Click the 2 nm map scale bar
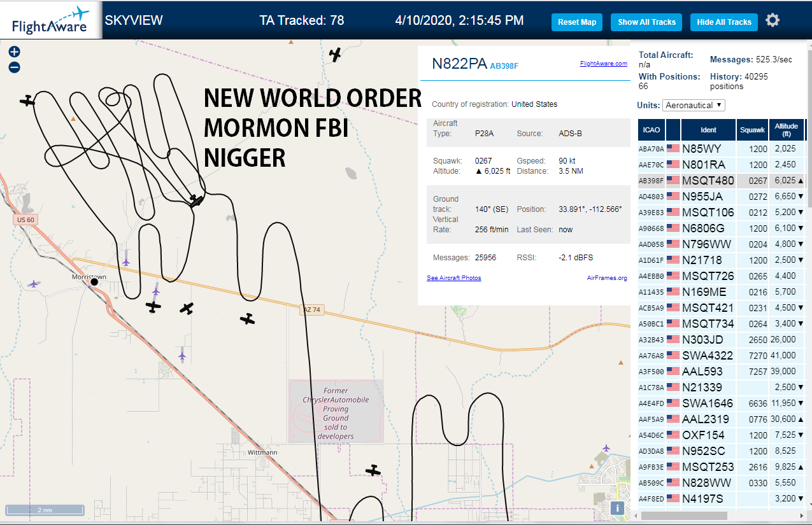This screenshot has width=812, height=525. 45,510
